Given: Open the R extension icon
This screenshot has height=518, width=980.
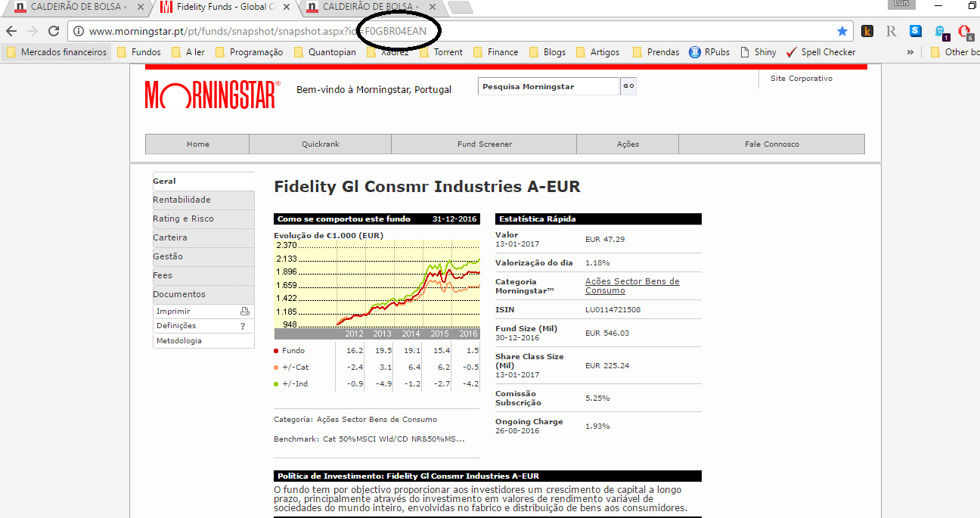Looking at the screenshot, I should coord(892,31).
